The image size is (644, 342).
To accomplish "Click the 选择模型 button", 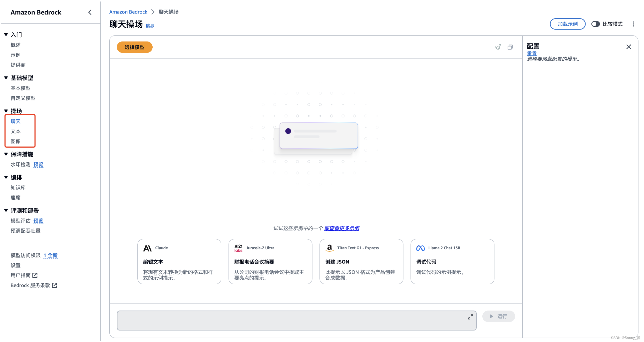I will tap(134, 47).
